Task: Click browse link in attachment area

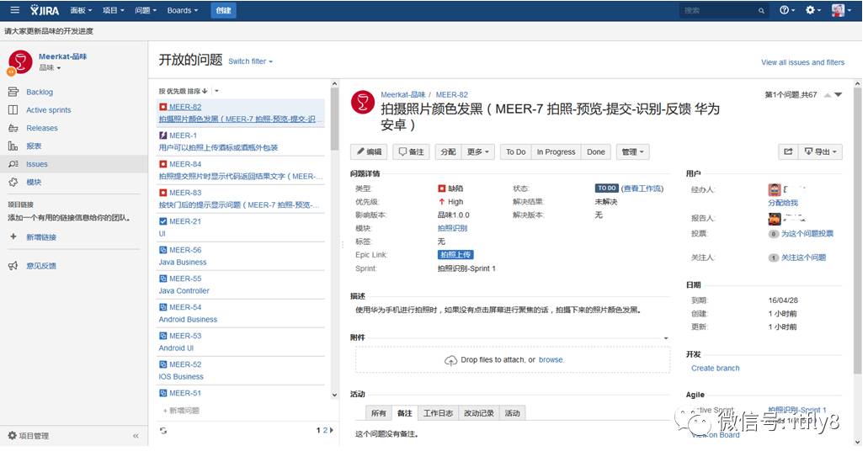Action: tap(551, 359)
